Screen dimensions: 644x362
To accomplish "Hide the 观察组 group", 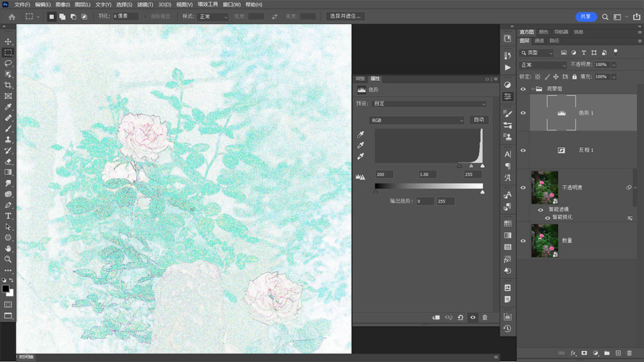I will click(523, 89).
